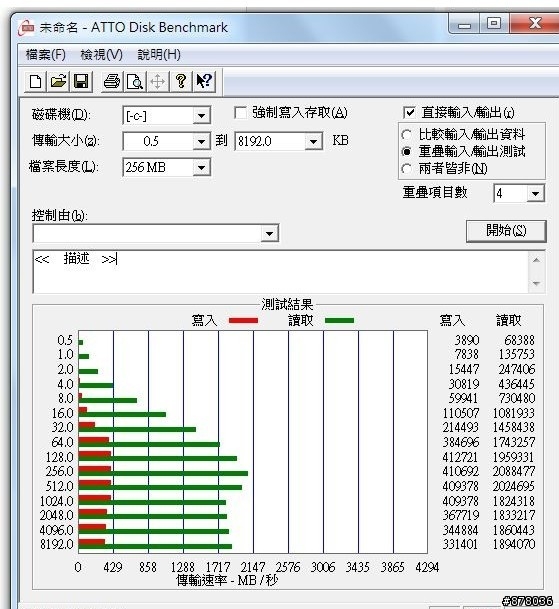This screenshot has width=559, height=609.
Task: Click the 測試結果 group title
Action: coord(287,304)
